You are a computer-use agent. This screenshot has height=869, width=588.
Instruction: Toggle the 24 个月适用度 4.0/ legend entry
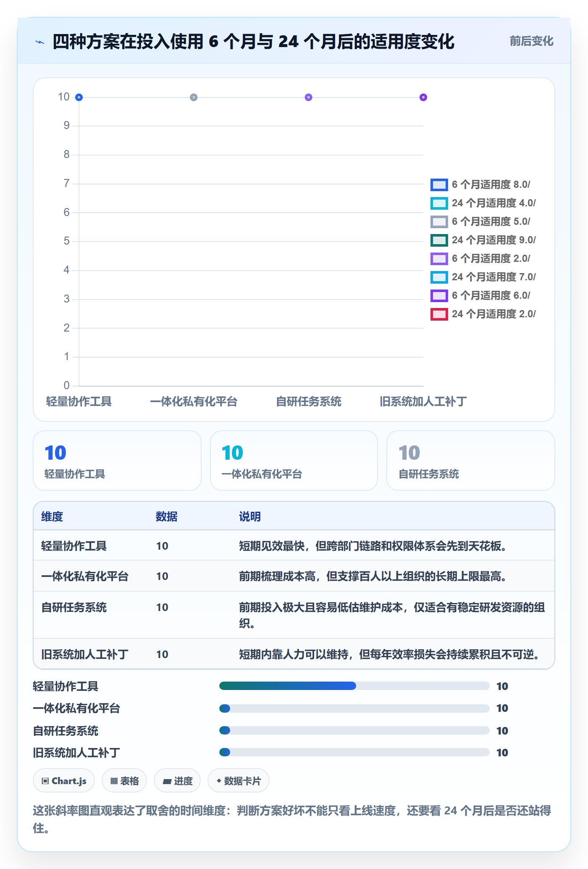483,203
